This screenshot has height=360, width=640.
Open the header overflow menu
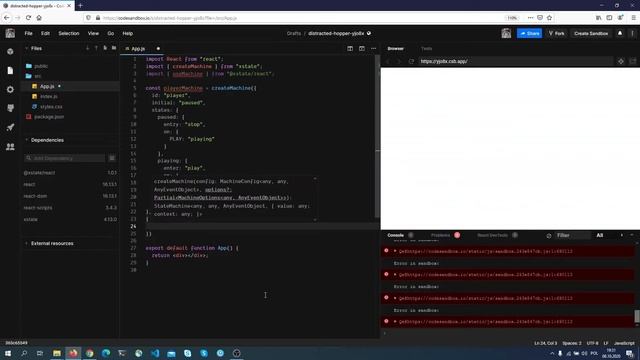click(633, 33)
